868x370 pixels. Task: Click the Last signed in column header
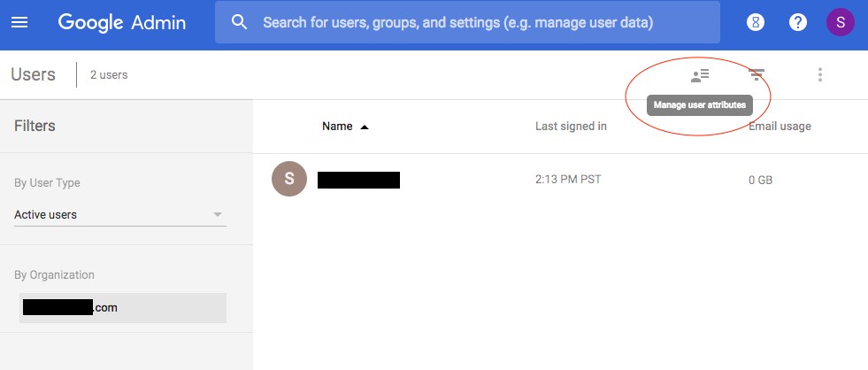tap(571, 127)
